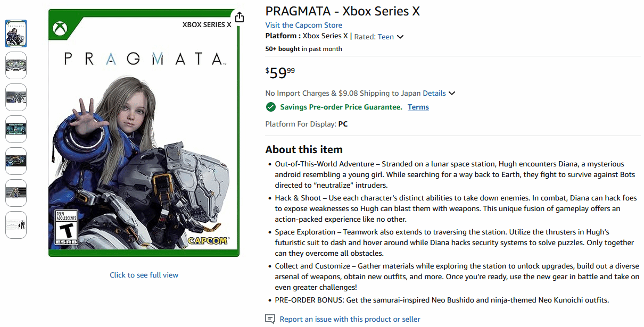Image resolution: width=644 pixels, height=327 pixels.
Task: Visit the Capcom Store link
Action: (303, 25)
